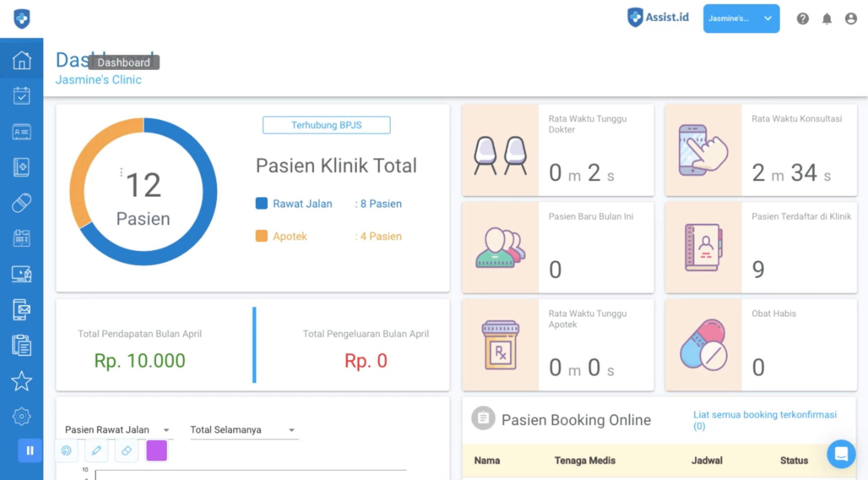The height and width of the screenshot is (480, 868).
Task: Select the pencil annotation tool
Action: (x=96, y=451)
